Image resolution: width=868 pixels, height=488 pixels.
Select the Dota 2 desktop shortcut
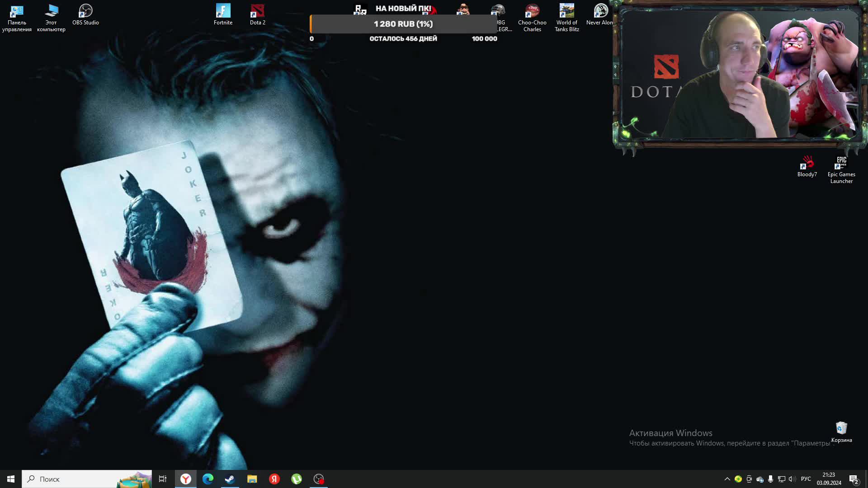[x=257, y=14]
